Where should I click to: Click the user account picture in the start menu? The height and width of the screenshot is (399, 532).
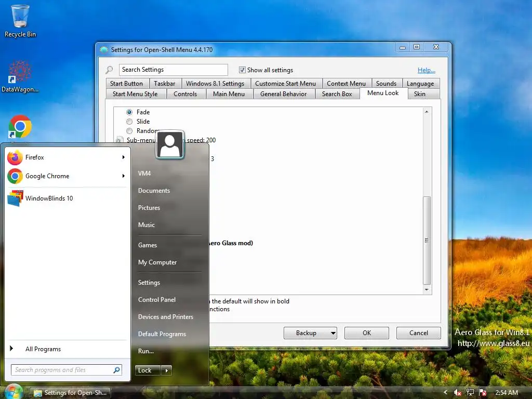tap(170, 144)
